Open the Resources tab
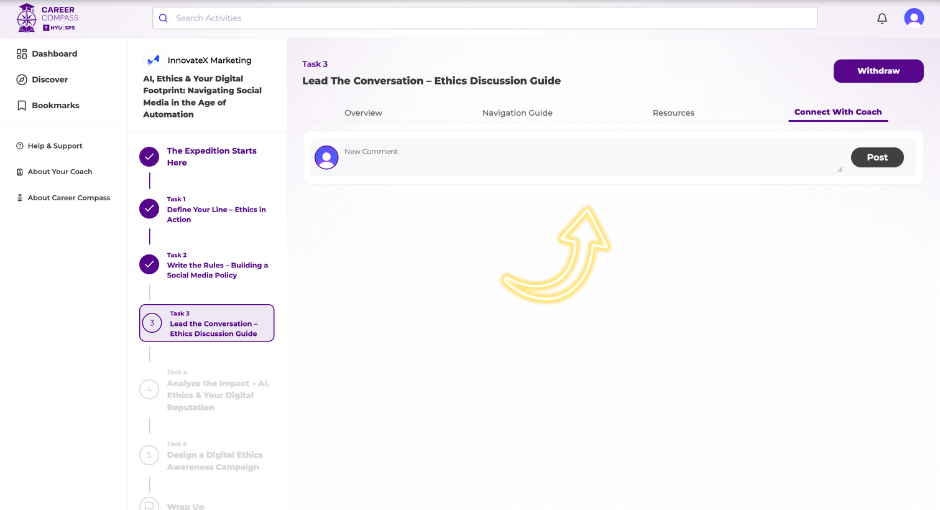 click(673, 113)
